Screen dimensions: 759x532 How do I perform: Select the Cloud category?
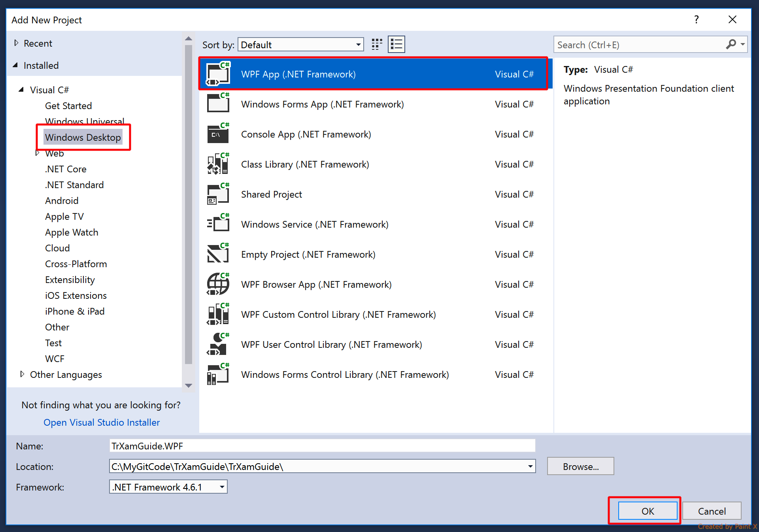coord(57,248)
